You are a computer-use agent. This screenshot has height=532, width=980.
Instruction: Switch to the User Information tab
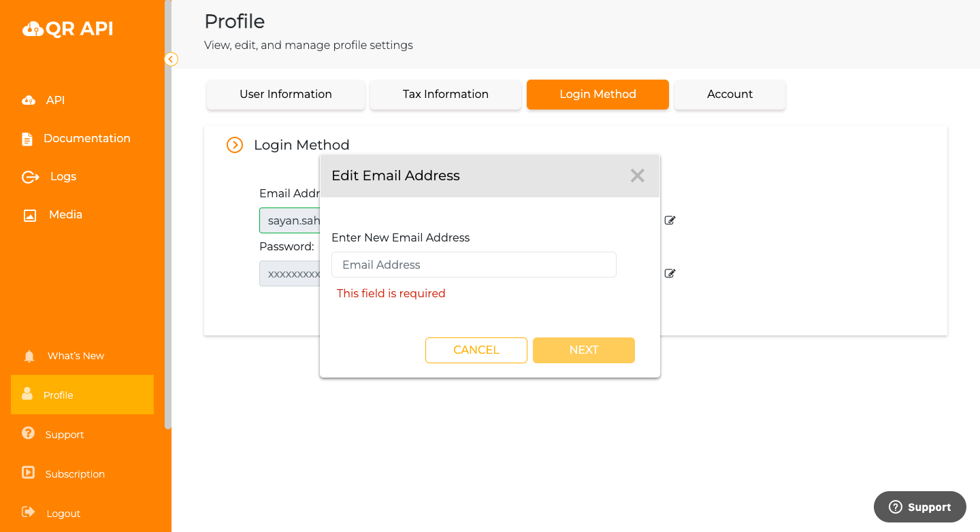pos(286,95)
